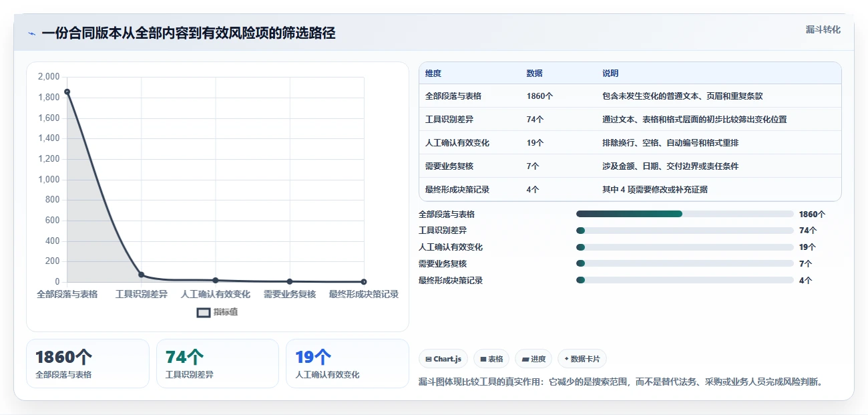
Task: Click the 1,800 y-axis tick label
Action: coord(49,98)
